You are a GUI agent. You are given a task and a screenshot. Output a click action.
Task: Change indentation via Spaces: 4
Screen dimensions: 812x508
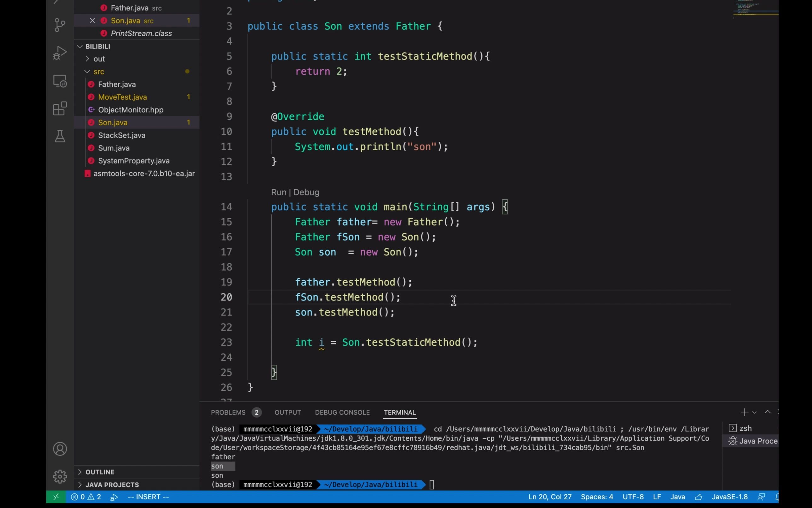coord(597,497)
